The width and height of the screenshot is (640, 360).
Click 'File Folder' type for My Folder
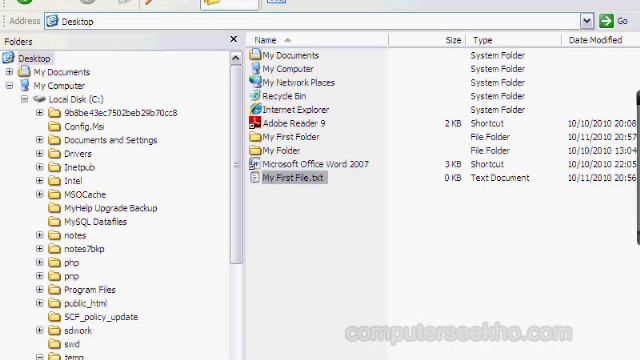[490, 151]
